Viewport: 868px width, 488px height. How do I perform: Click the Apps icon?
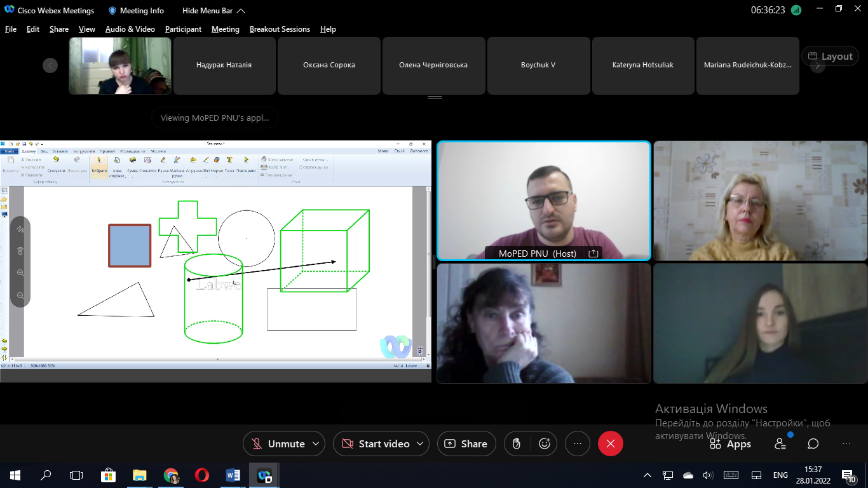point(730,444)
